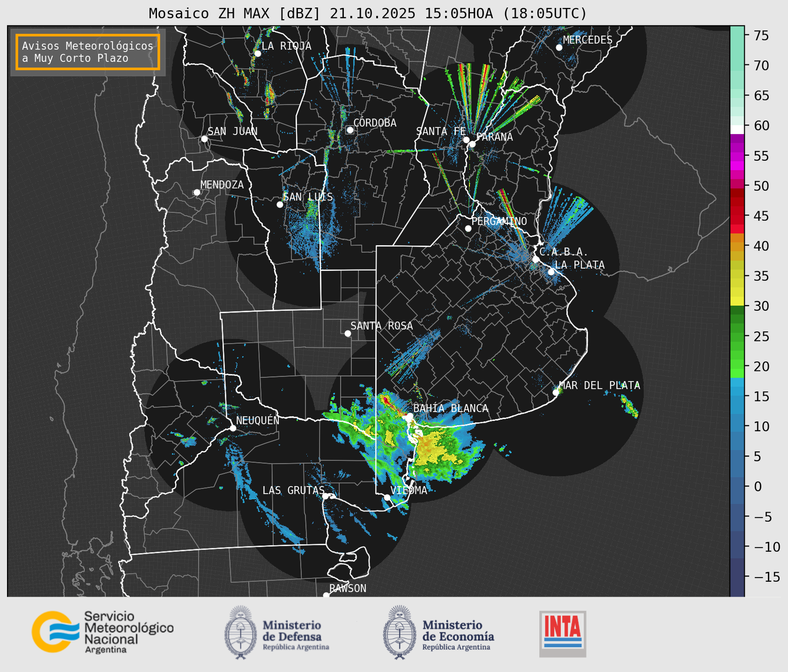Screen dimensions: 788x672
Task: Click the Viedma city marker dot
Action: (387, 498)
